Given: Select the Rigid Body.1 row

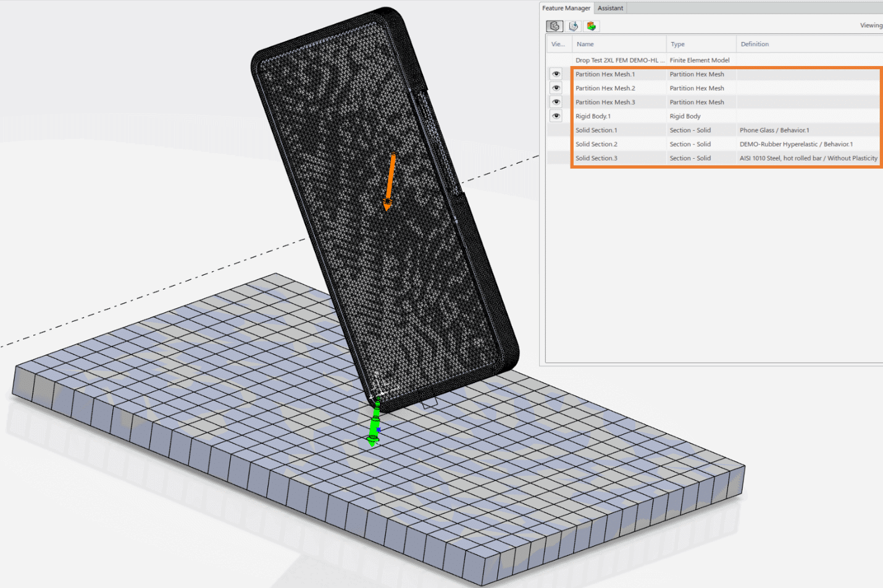Looking at the screenshot, I should coord(714,116).
